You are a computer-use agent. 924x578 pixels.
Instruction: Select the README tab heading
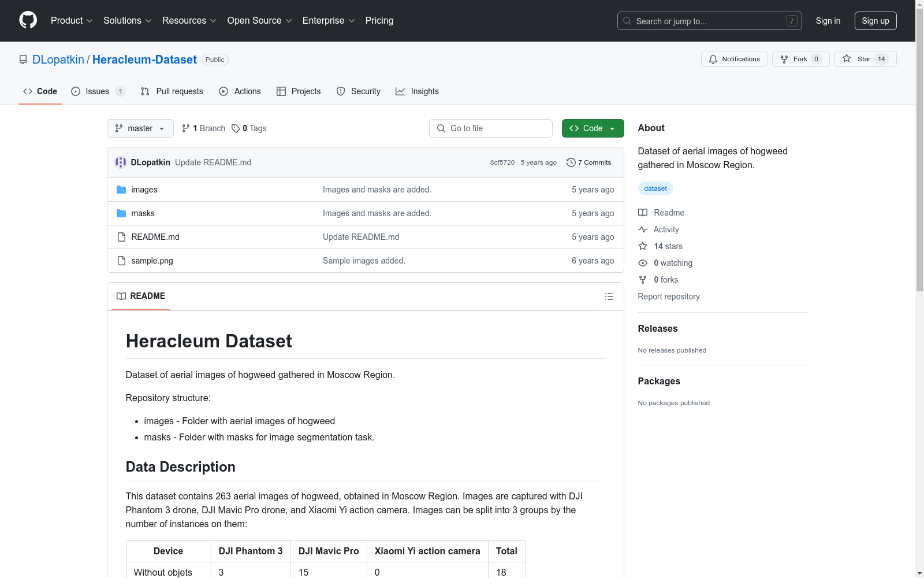(x=141, y=296)
